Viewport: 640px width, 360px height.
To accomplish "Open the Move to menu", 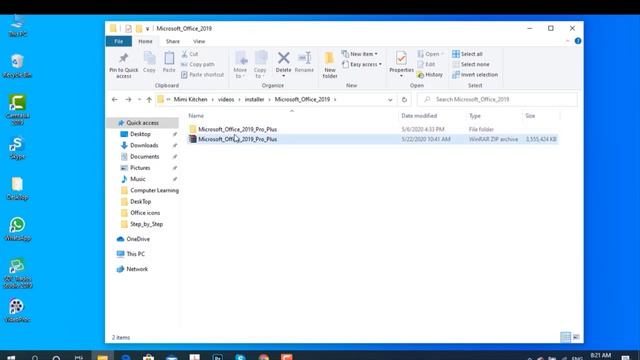I will pyautogui.click(x=240, y=64).
